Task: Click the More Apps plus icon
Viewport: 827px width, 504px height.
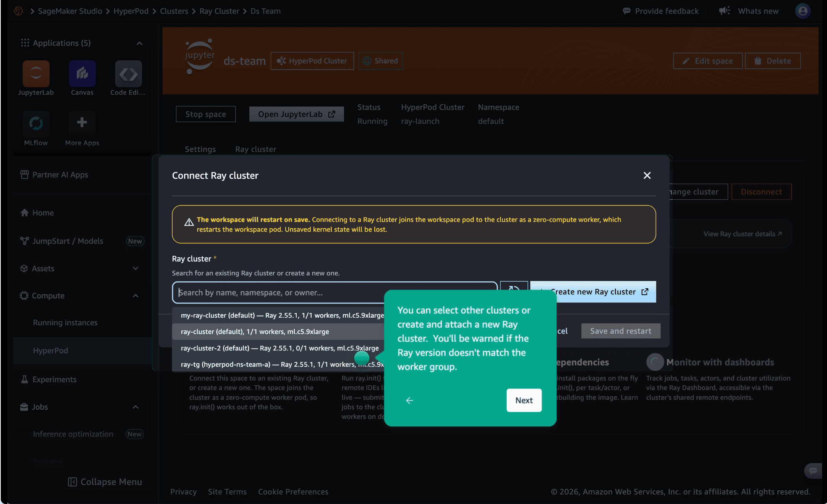Action: click(82, 123)
